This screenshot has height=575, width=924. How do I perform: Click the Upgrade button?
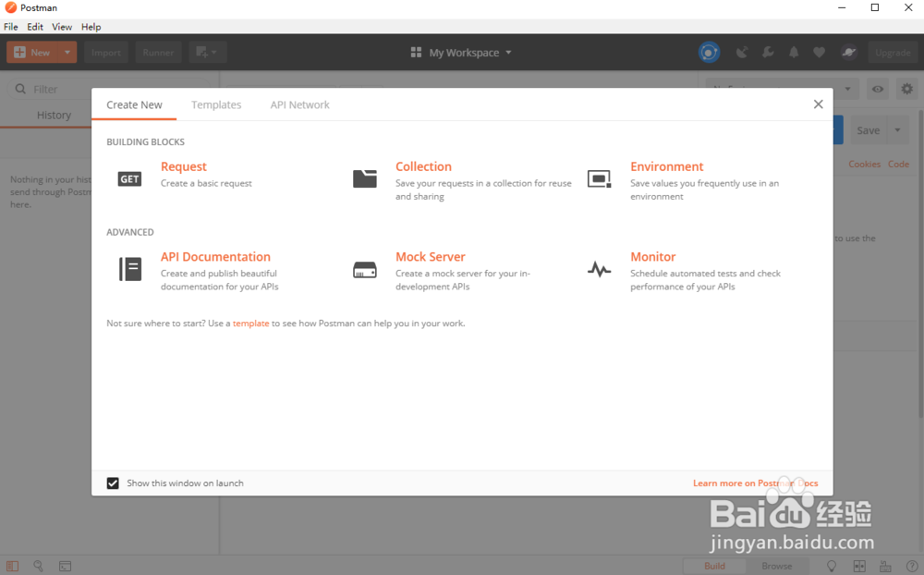pos(893,53)
